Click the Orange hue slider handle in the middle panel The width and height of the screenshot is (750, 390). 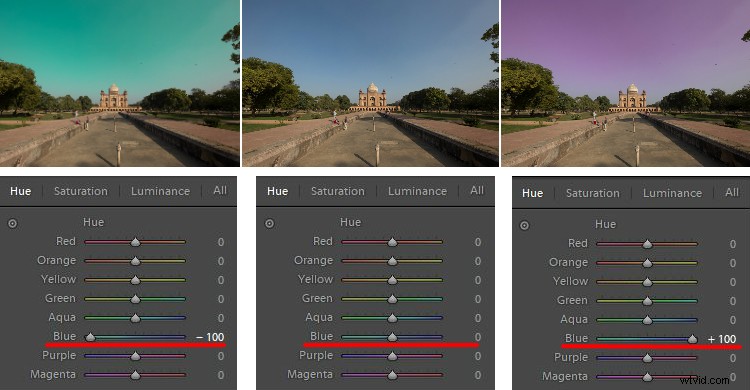click(392, 261)
